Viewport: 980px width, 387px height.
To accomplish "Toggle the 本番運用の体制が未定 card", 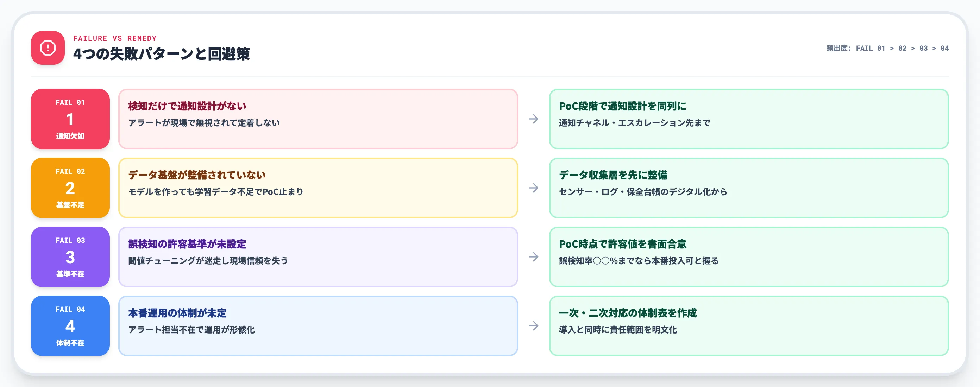I will click(x=319, y=326).
